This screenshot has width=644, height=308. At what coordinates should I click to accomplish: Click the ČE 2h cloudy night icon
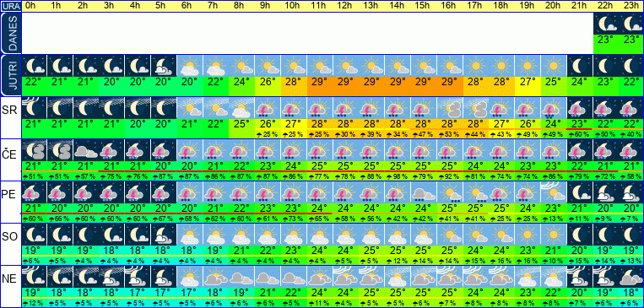(x=86, y=150)
